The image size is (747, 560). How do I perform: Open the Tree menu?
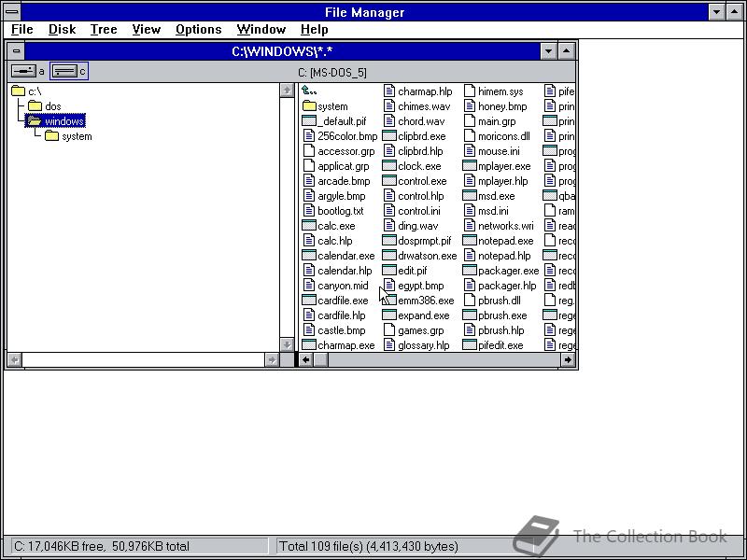[104, 30]
